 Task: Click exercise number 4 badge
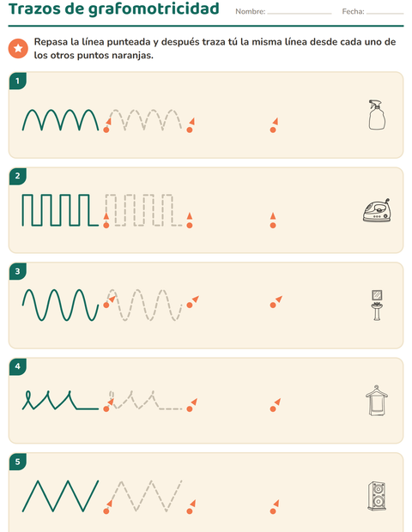coord(18,366)
